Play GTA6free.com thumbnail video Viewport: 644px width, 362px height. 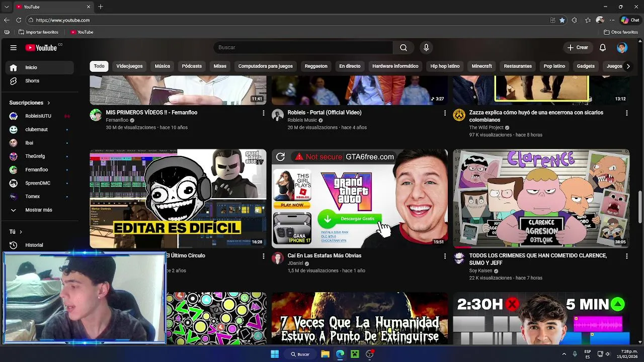click(360, 199)
